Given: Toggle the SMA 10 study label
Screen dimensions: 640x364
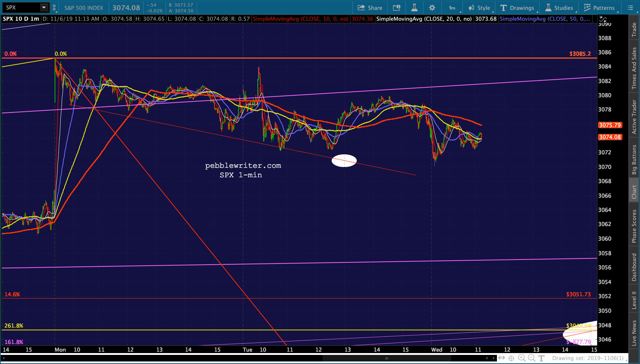Looking at the screenshot, I should click(300, 19).
